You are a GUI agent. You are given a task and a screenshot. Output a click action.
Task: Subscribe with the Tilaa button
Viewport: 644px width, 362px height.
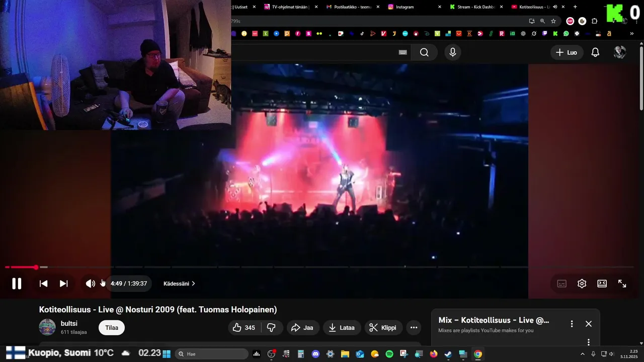pos(112,328)
